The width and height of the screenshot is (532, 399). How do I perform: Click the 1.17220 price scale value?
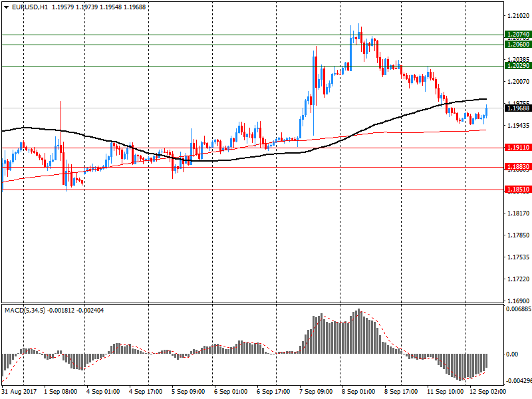(518, 279)
